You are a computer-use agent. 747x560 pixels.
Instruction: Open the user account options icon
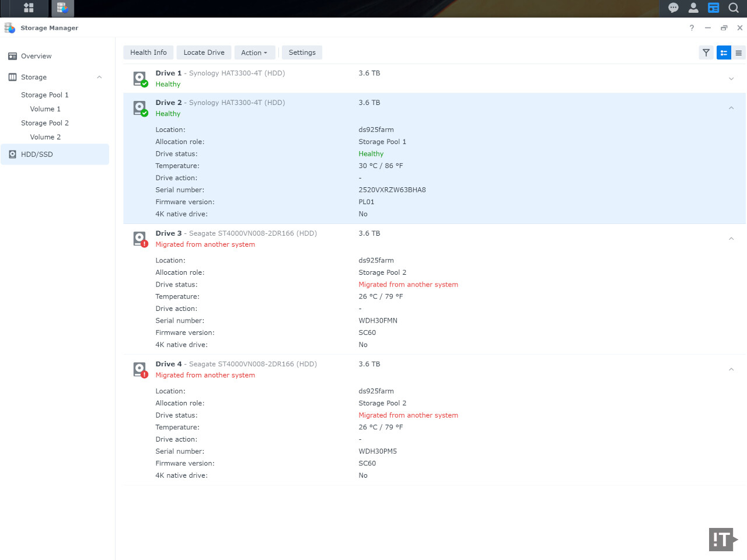(x=693, y=8)
